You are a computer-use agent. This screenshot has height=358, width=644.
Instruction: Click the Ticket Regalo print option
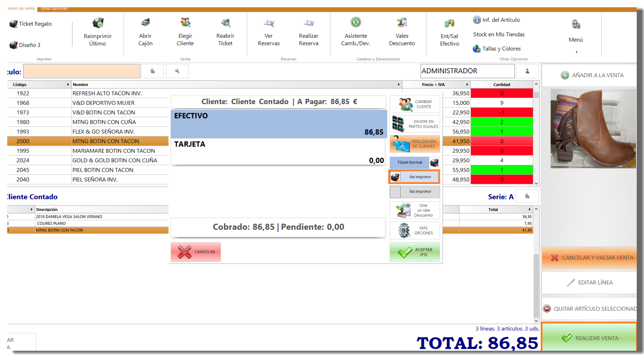tap(30, 24)
